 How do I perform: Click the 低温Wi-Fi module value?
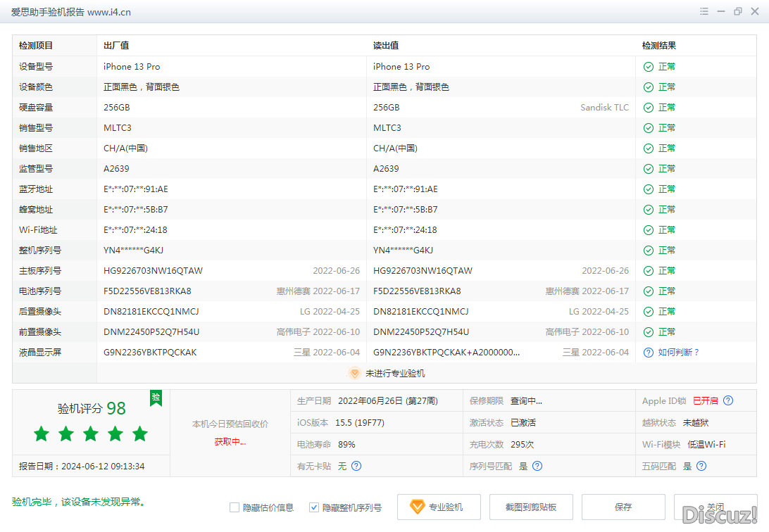706,444
